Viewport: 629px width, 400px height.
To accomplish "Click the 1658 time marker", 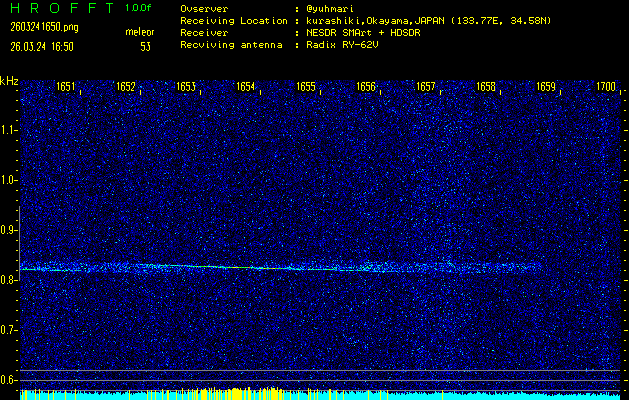I will 486,87.
